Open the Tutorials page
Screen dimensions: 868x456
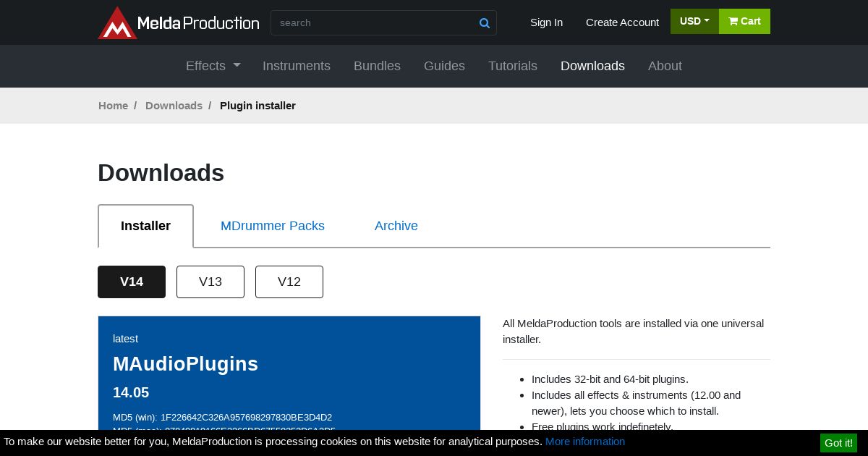(x=513, y=66)
